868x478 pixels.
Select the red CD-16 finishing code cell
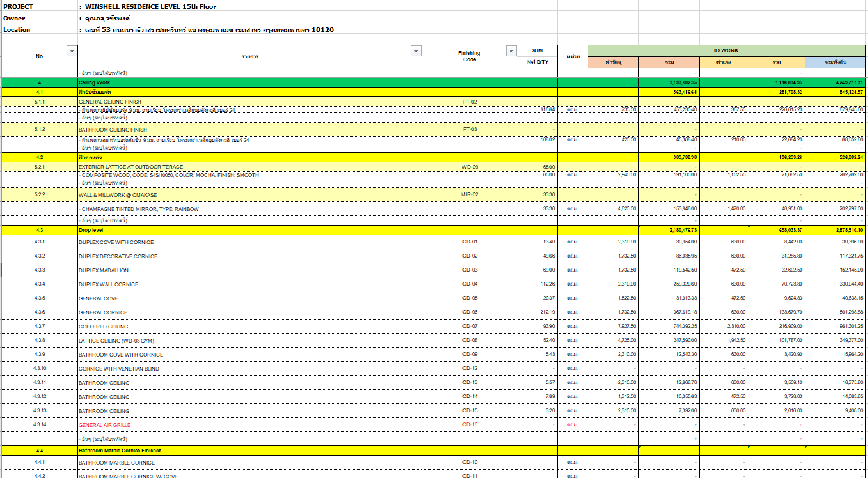470,425
